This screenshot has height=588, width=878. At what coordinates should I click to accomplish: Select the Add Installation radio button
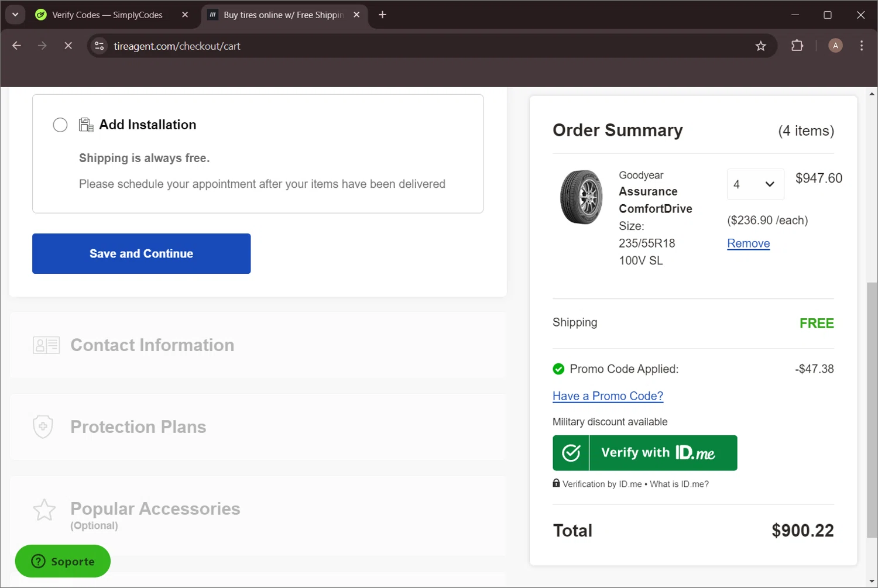[x=60, y=125]
